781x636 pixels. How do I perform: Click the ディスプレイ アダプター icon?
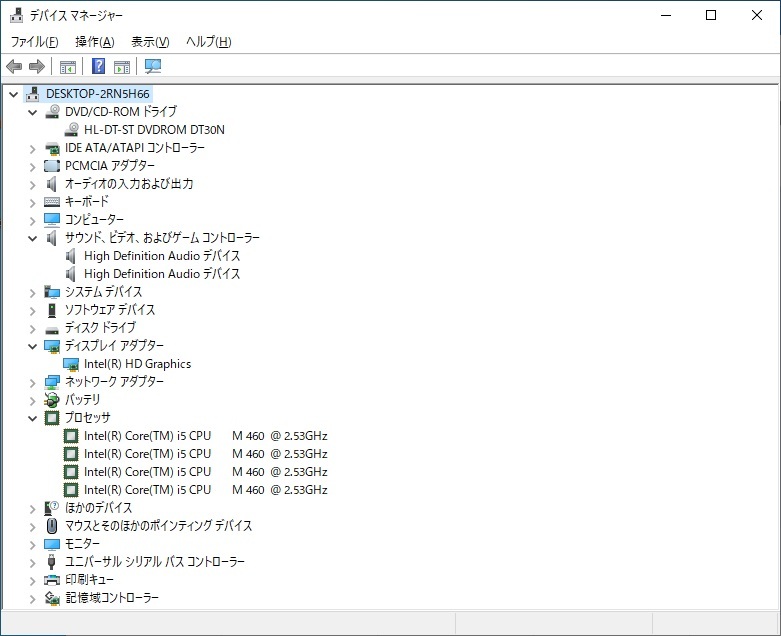pyautogui.click(x=52, y=346)
